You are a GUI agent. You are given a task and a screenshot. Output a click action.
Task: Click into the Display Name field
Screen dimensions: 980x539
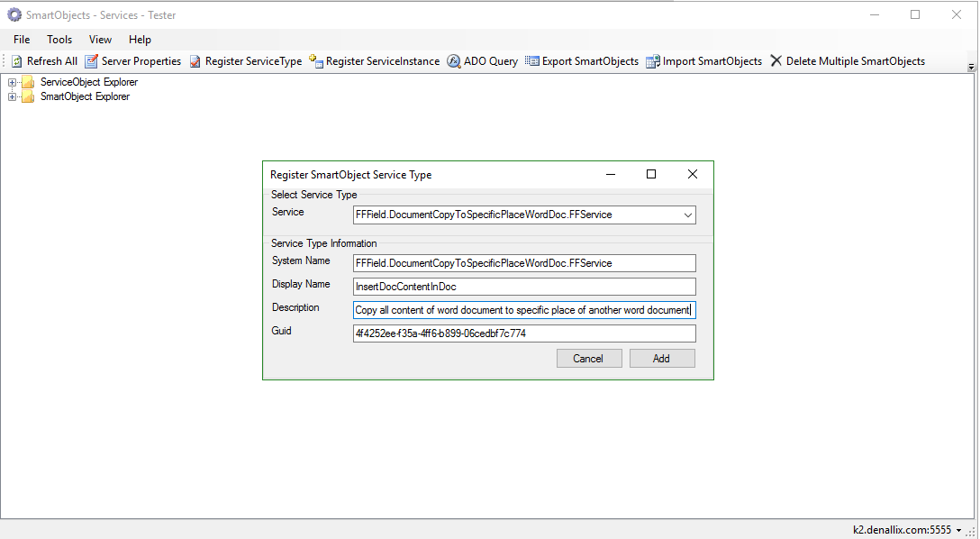[x=524, y=287]
